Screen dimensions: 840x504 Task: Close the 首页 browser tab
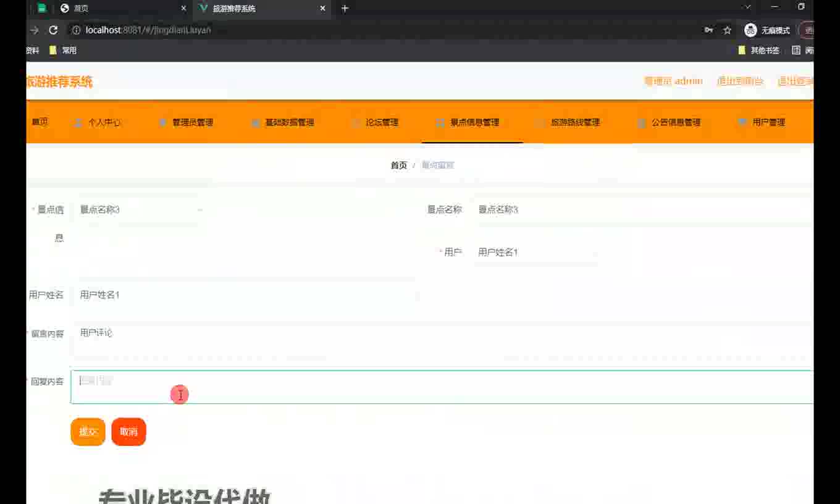[x=183, y=8]
